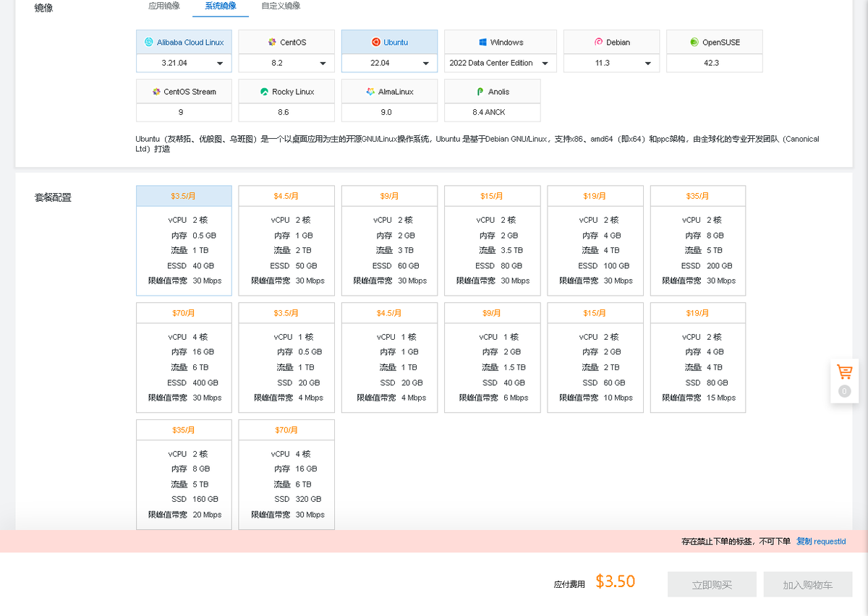
Task: Select $35/月 plan with ESSD 200 GB
Action: click(x=698, y=241)
